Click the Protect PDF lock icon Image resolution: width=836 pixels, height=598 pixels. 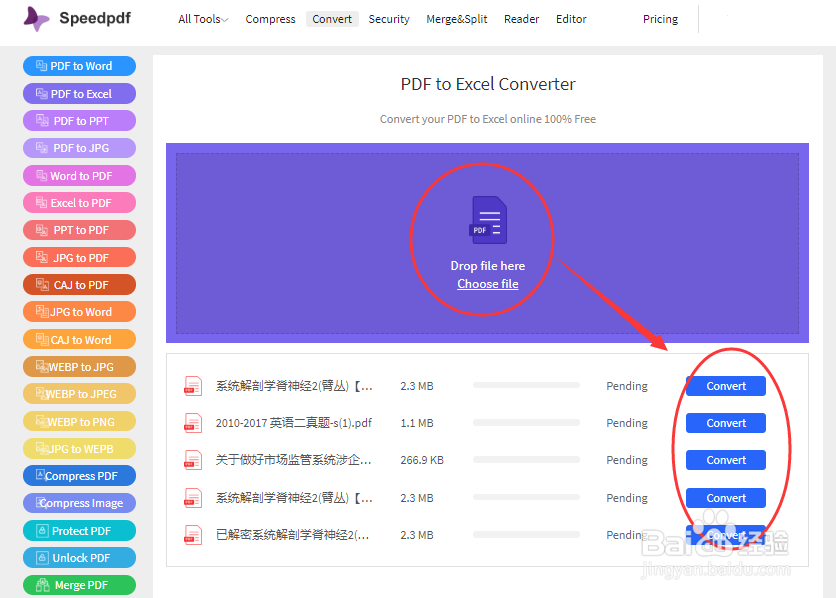(x=42, y=531)
